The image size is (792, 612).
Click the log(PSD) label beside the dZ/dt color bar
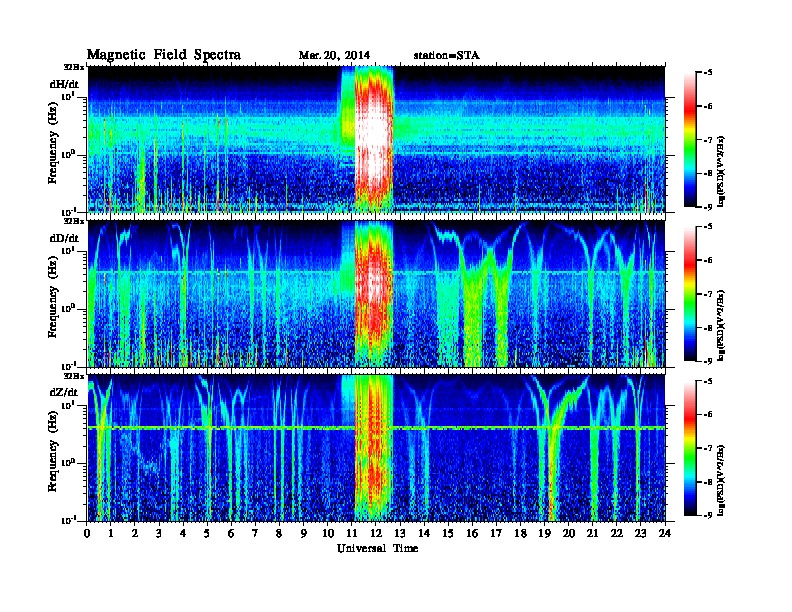722,480
